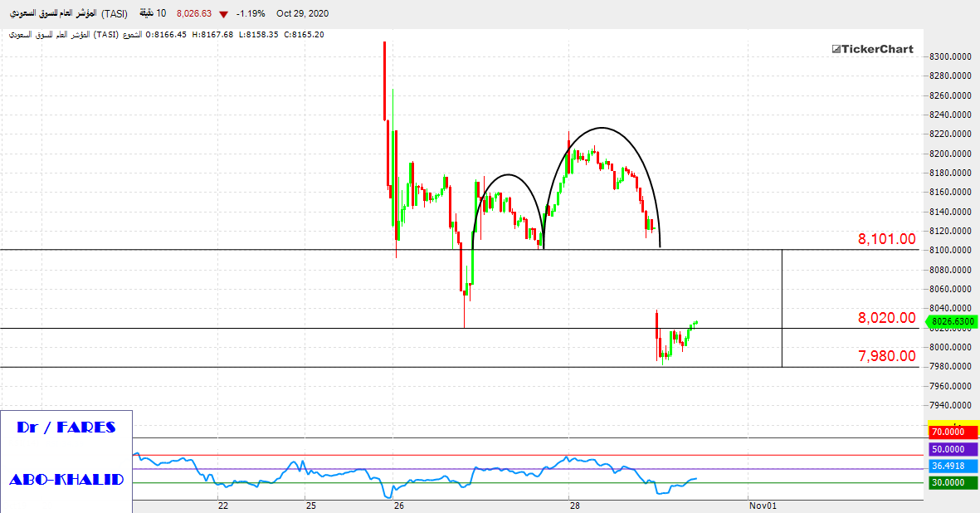Click the last price 8,026.63 in header
The width and height of the screenshot is (980, 513).
(193, 14)
